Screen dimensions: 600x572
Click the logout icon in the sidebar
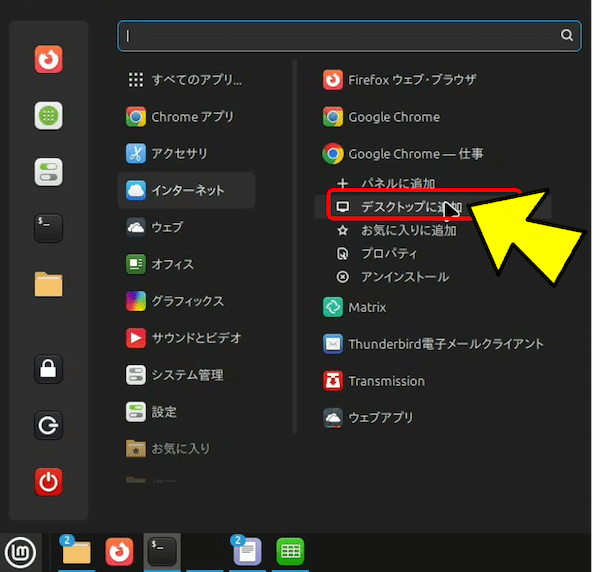click(x=48, y=425)
